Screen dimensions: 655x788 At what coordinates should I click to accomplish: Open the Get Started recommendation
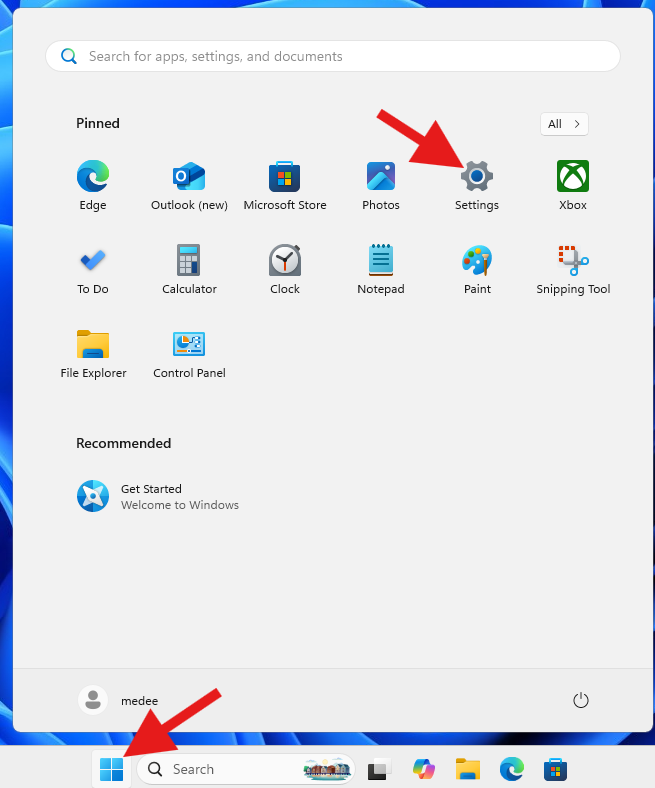click(x=158, y=496)
